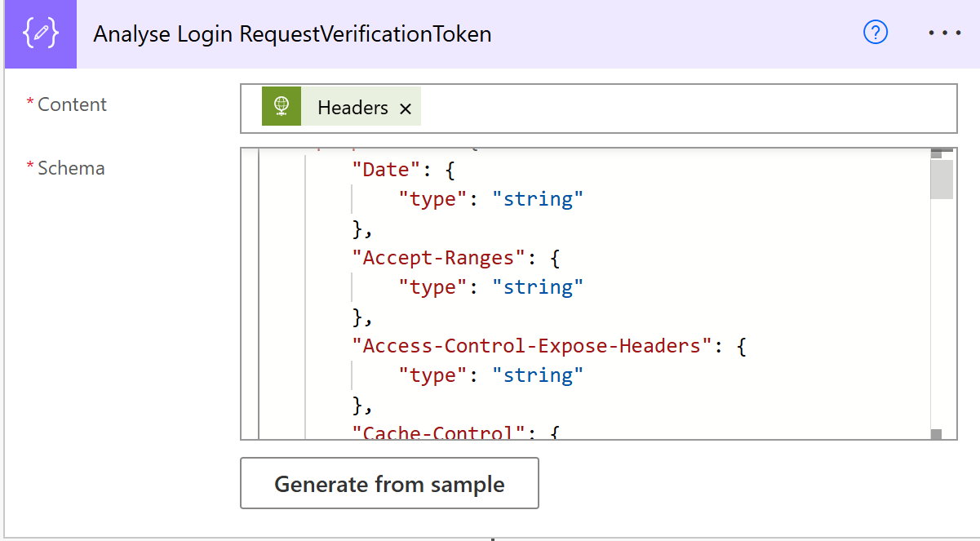This screenshot has height=541, width=980.
Task: Click schema scrollbar up arrow
Action: click(936, 153)
